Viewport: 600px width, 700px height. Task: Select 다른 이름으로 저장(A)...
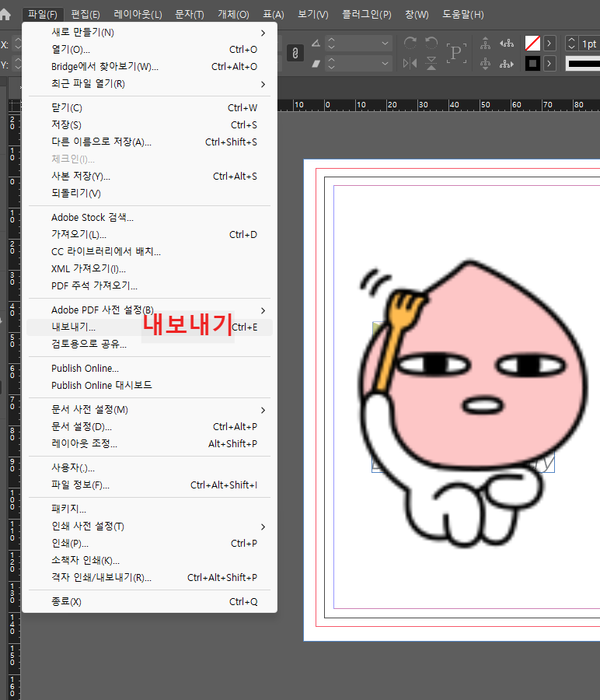click(x=149, y=142)
